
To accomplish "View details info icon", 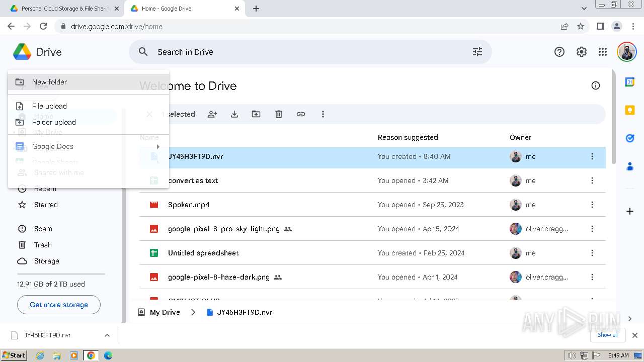I will click(596, 85).
